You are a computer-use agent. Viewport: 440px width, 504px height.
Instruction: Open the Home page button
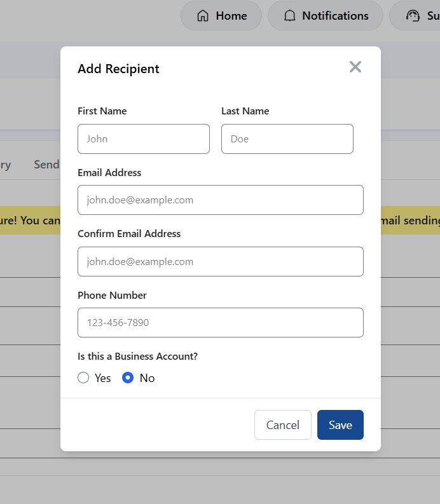pyautogui.click(x=221, y=16)
